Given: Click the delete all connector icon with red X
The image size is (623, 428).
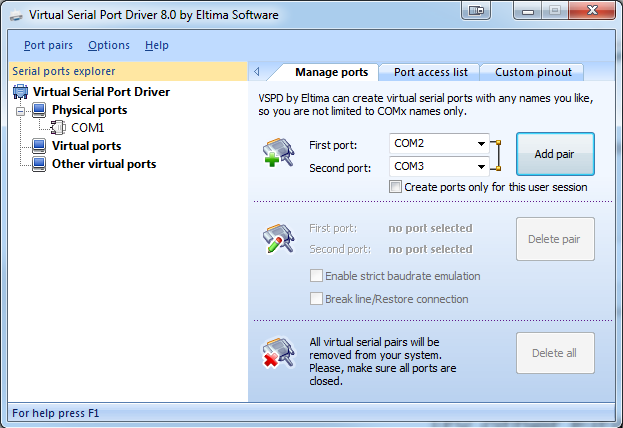Looking at the screenshot, I should coord(279,353).
